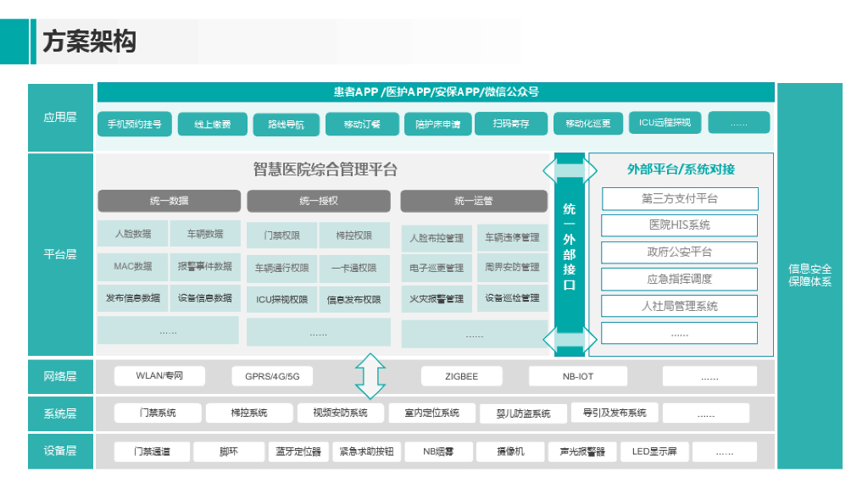
Task: Select the 统一授权 header
Action: click(x=319, y=201)
